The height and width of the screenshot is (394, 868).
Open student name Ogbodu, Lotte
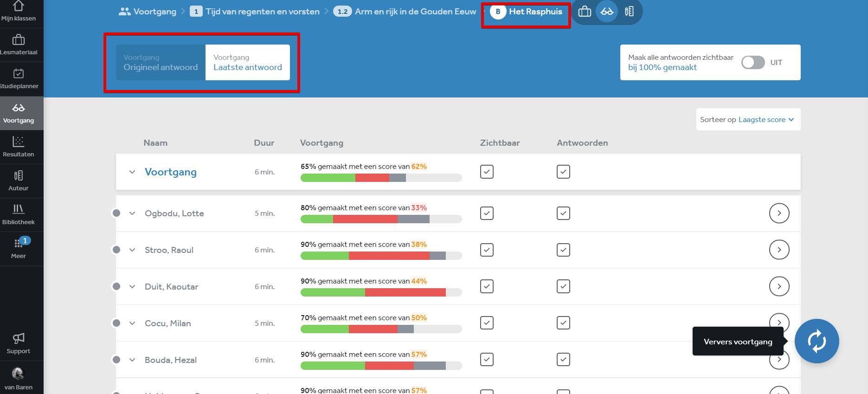click(x=174, y=213)
